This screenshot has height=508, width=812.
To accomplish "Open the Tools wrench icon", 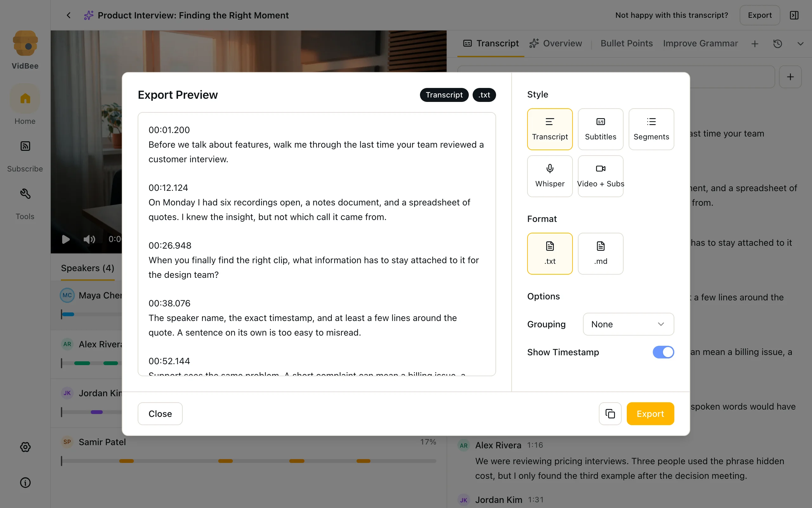I will [x=25, y=194].
